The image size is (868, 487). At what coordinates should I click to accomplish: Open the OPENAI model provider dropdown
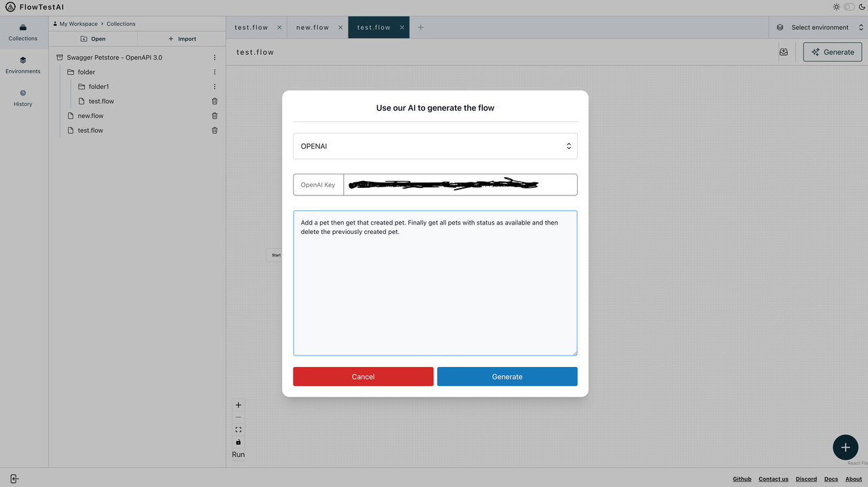click(435, 146)
